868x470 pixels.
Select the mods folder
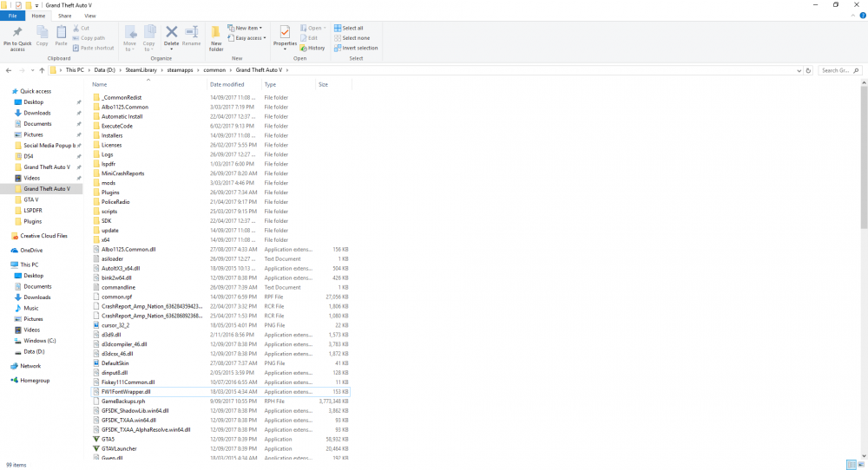(108, 183)
